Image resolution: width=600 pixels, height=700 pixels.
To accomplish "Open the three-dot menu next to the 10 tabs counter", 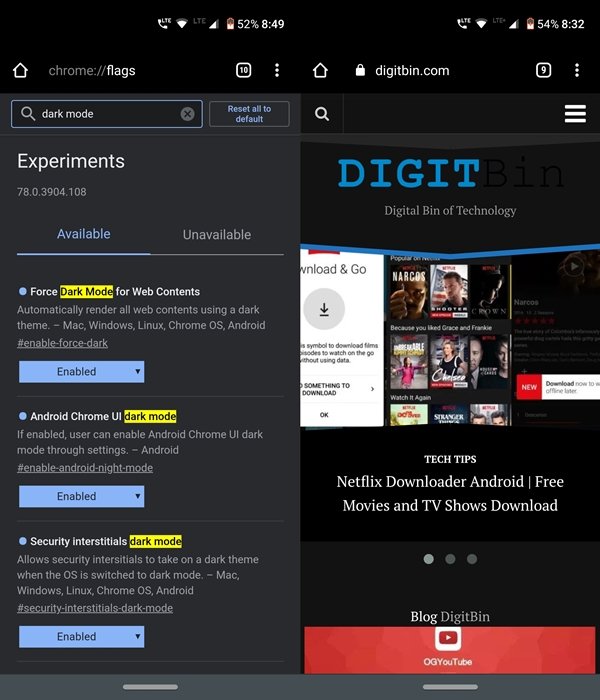I will tap(277, 70).
